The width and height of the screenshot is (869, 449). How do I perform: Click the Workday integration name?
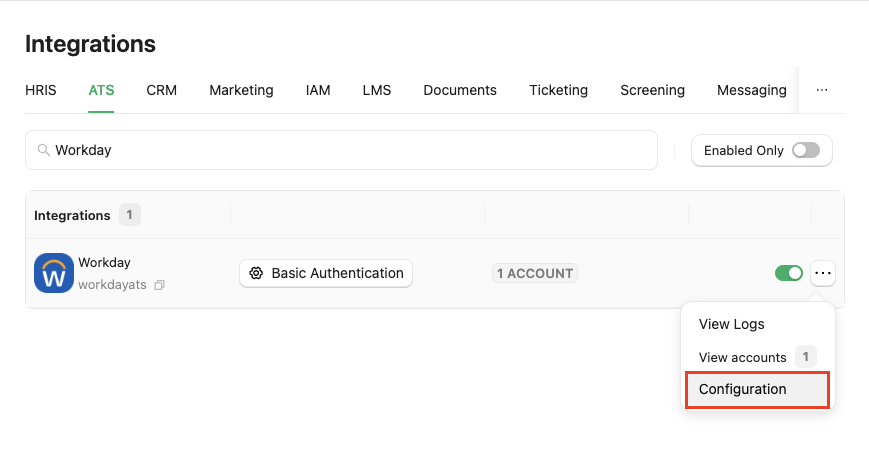click(x=104, y=262)
